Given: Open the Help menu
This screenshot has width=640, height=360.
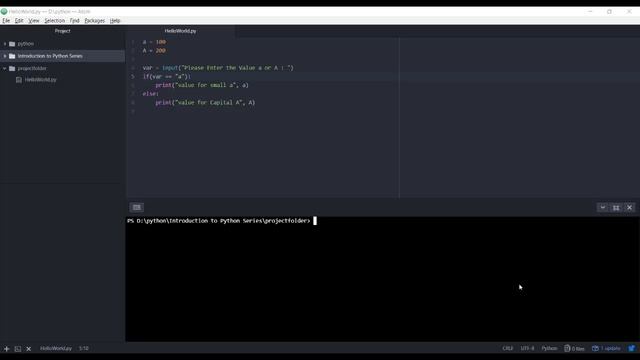Looking at the screenshot, I should [x=115, y=20].
